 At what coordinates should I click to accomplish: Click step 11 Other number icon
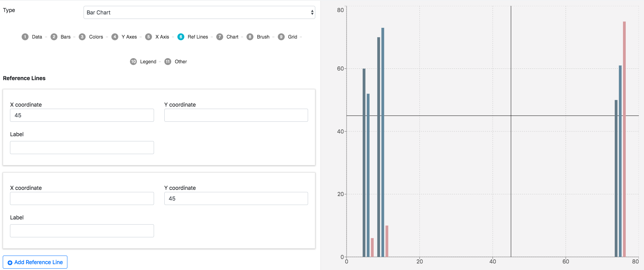pyautogui.click(x=168, y=62)
